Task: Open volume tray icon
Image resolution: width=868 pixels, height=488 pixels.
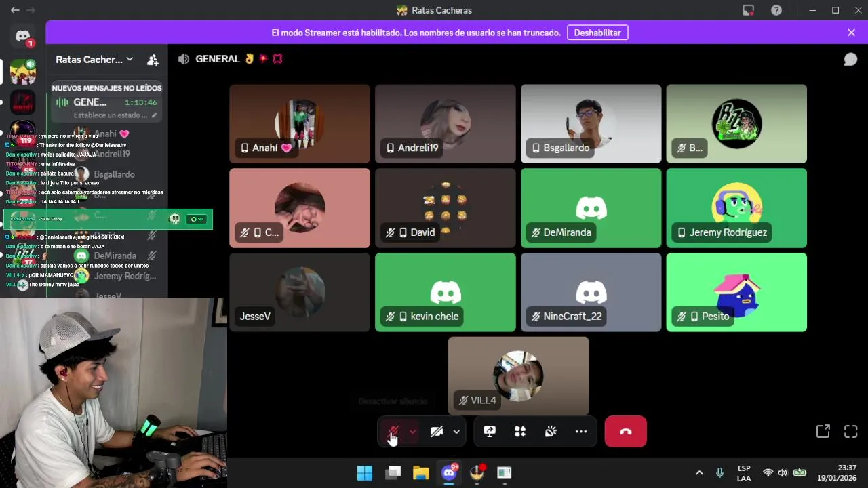Action: pyautogui.click(x=783, y=472)
